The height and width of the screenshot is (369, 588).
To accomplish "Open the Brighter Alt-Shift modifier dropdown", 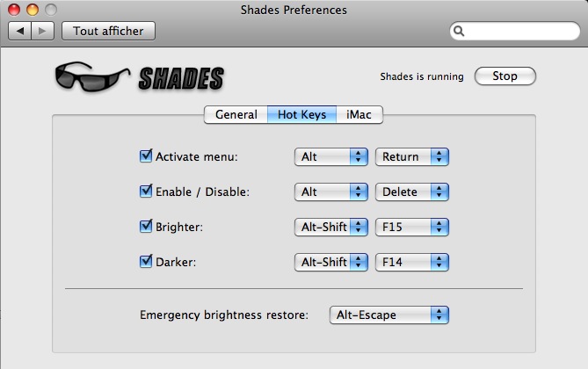I will [x=330, y=227].
